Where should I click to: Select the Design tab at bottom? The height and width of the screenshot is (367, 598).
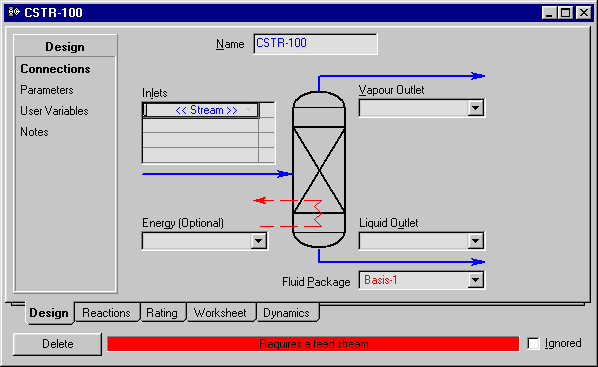click(49, 313)
